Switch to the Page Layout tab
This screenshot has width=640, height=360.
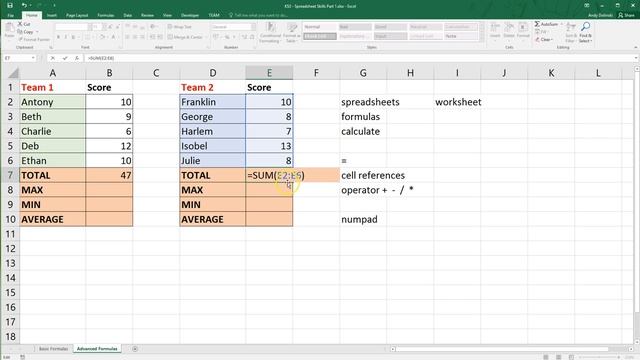pyautogui.click(x=77, y=15)
